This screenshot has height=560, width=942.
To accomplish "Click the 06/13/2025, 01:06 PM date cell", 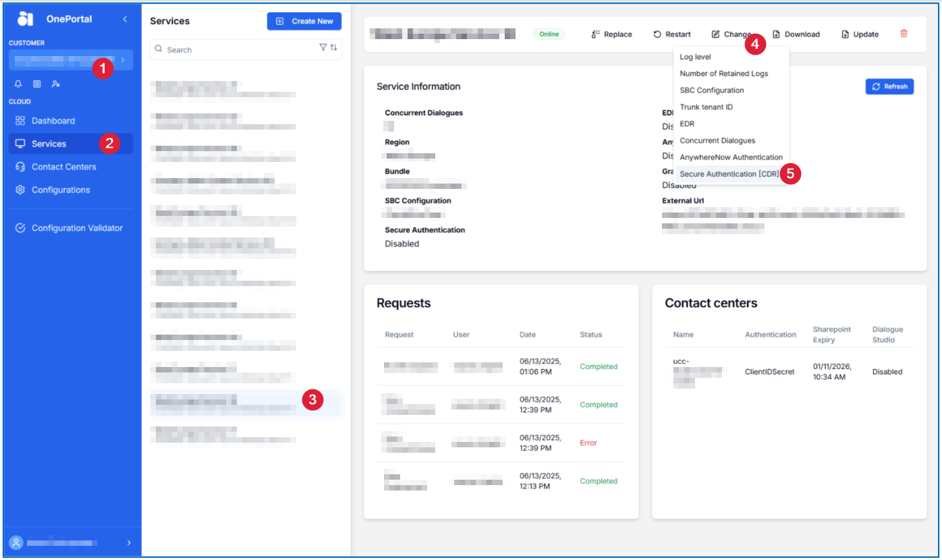I will [x=540, y=366].
